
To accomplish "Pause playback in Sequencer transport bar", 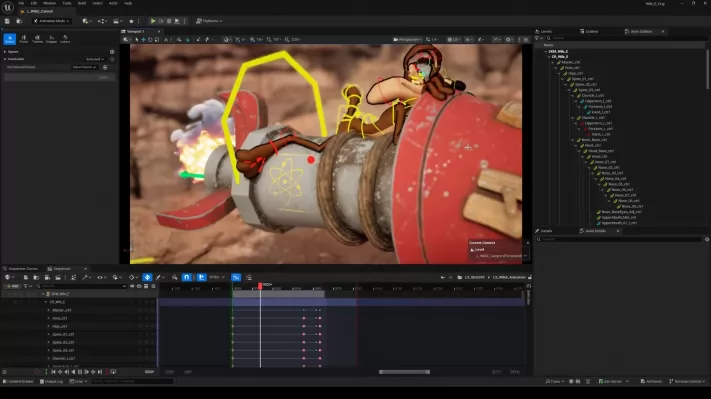I will (x=80, y=372).
